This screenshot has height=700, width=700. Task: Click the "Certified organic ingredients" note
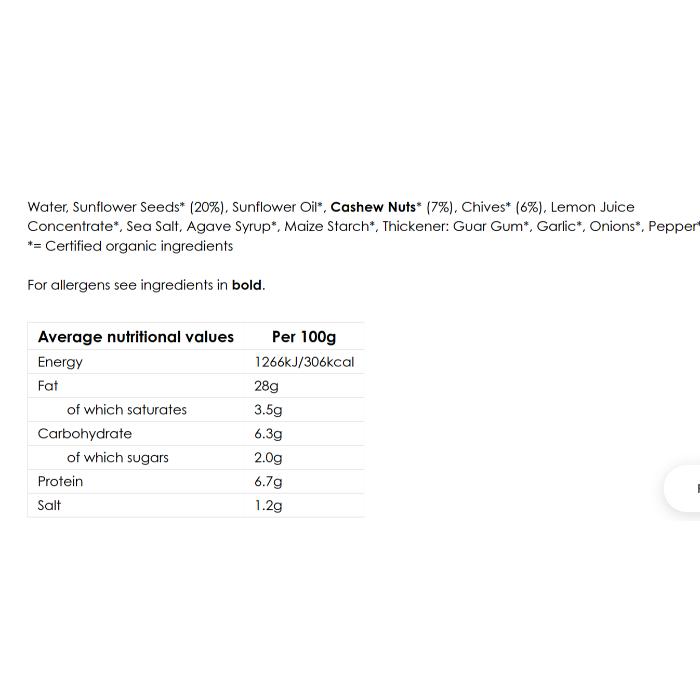(x=130, y=246)
